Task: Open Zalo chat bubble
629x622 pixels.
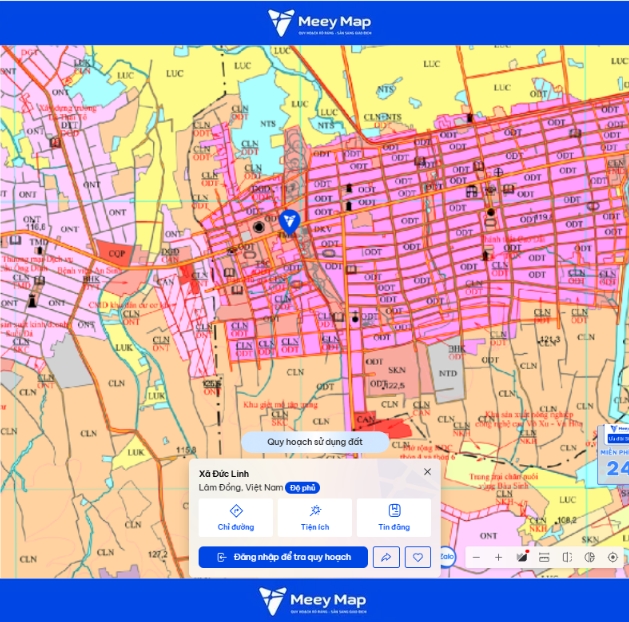Action: [x=447, y=557]
